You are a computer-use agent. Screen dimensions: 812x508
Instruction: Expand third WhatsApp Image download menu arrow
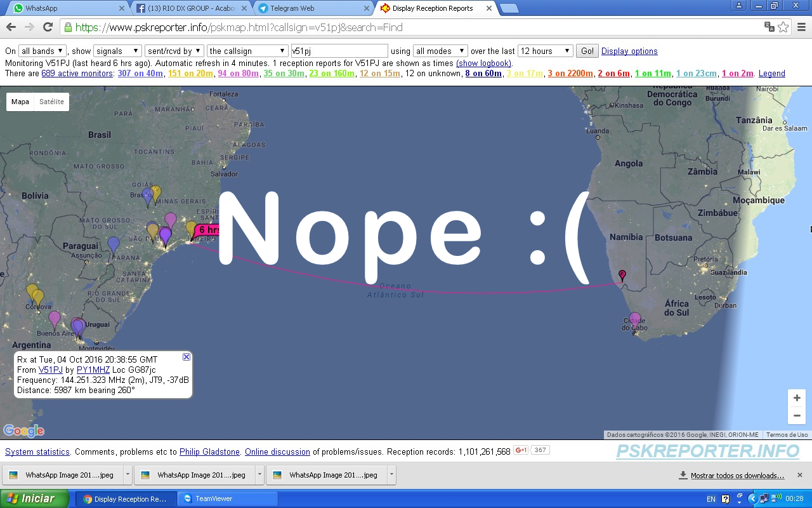[391, 475]
